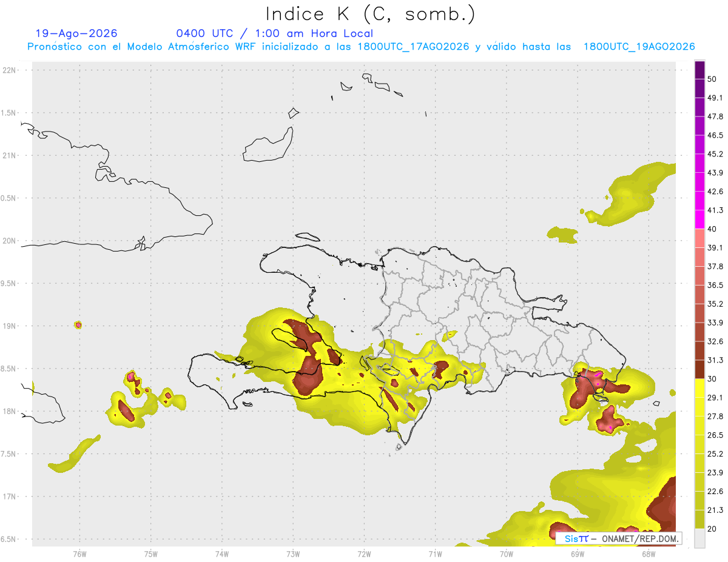Screen dimensions: 728x562
Task: Click the "68W" longitude label
Action: (648, 554)
